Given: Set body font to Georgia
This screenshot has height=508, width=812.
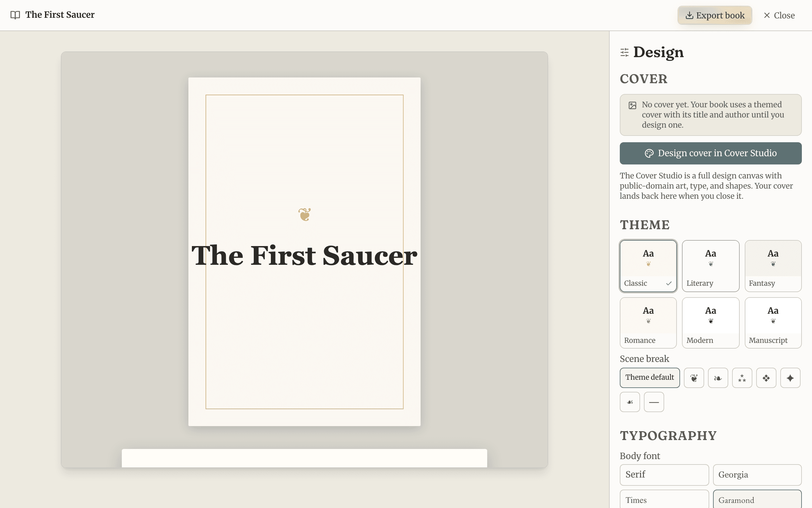Looking at the screenshot, I should 757,475.
